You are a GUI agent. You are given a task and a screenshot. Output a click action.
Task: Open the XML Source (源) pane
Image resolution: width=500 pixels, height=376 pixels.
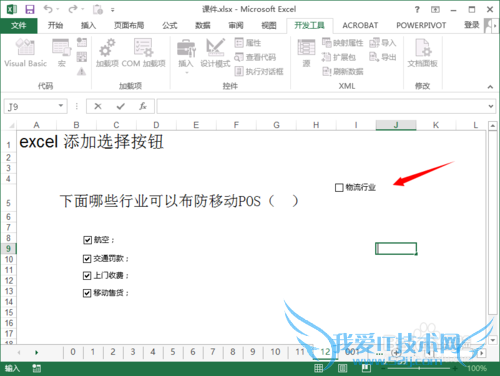pyautogui.click(x=306, y=53)
